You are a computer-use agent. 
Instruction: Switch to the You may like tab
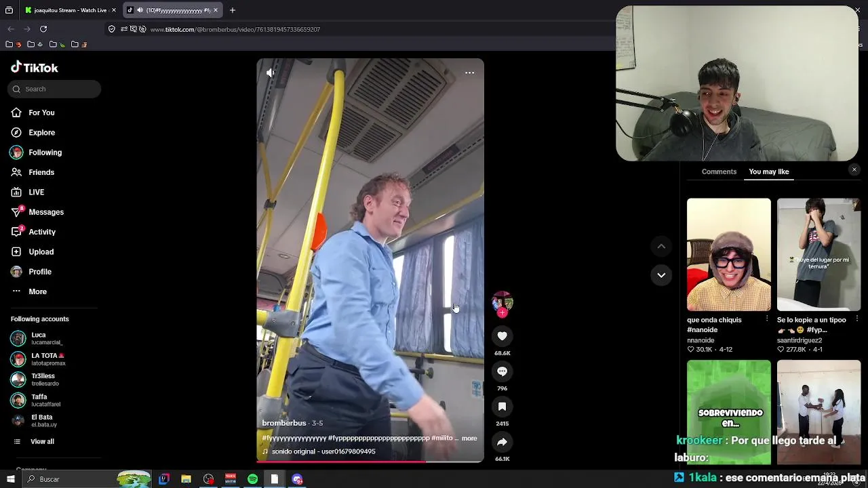pos(768,171)
